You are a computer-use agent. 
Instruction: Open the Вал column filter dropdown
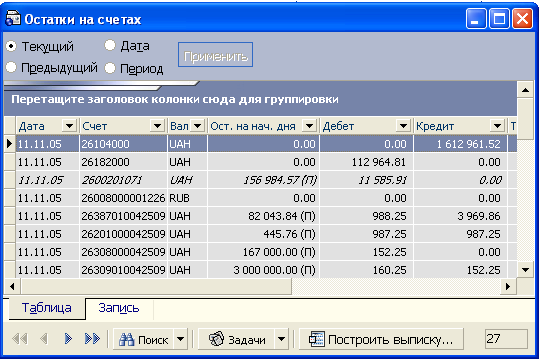point(197,126)
